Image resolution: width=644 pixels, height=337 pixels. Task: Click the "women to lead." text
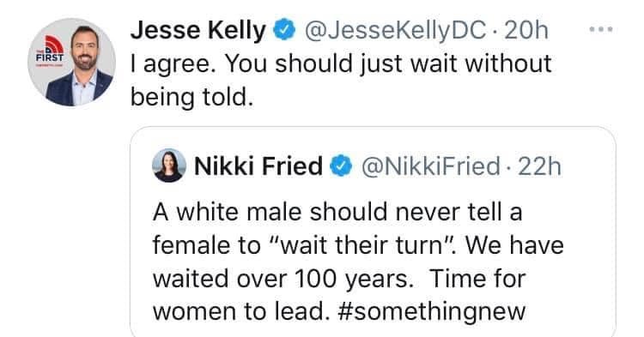click(241, 312)
